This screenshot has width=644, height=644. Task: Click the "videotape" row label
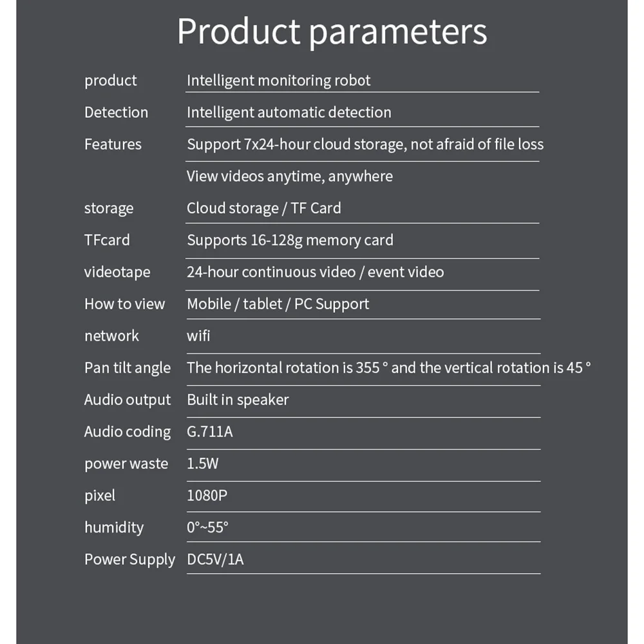pos(117,272)
